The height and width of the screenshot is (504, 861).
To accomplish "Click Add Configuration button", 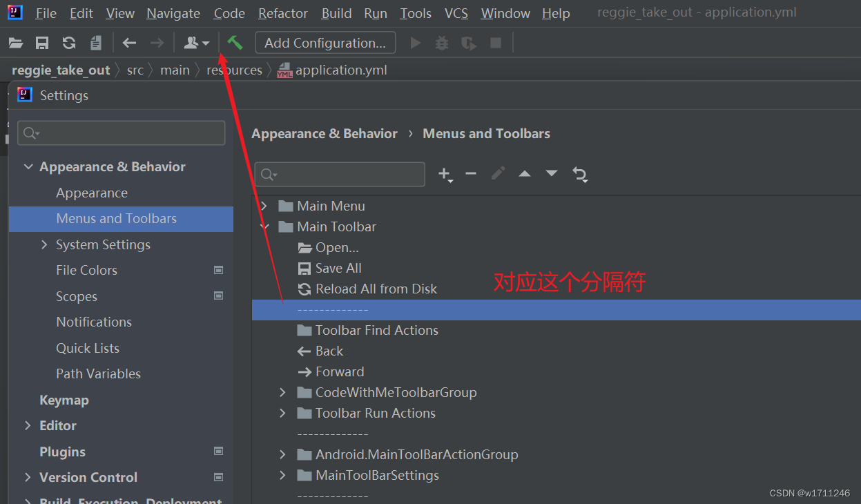I will click(x=325, y=43).
